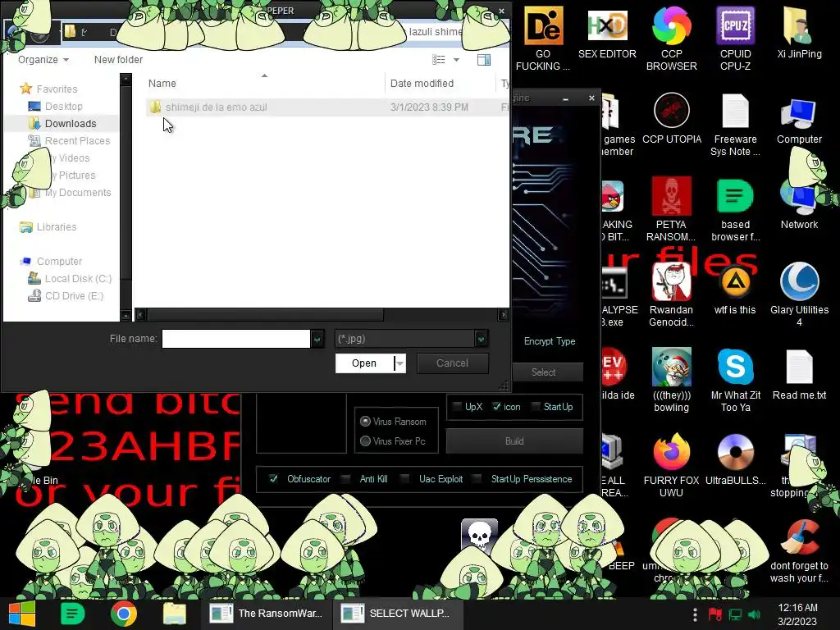
Task: Expand the Organize dropdown menu
Action: click(43, 59)
